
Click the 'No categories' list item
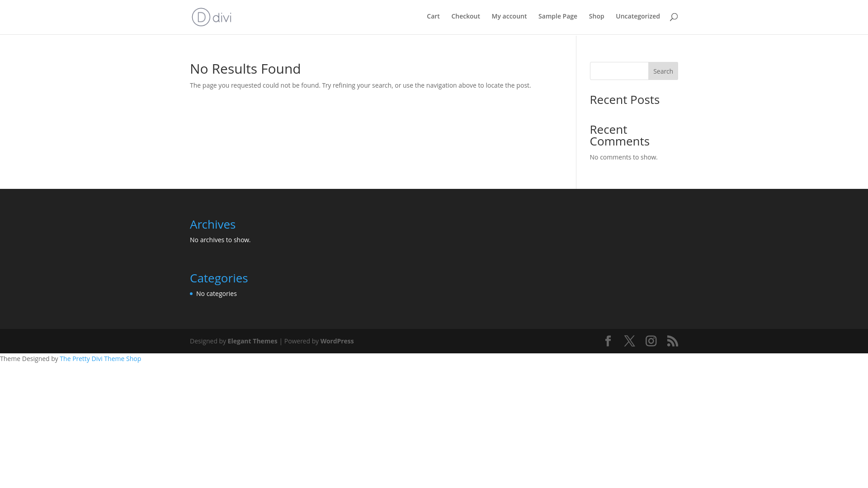click(217, 294)
